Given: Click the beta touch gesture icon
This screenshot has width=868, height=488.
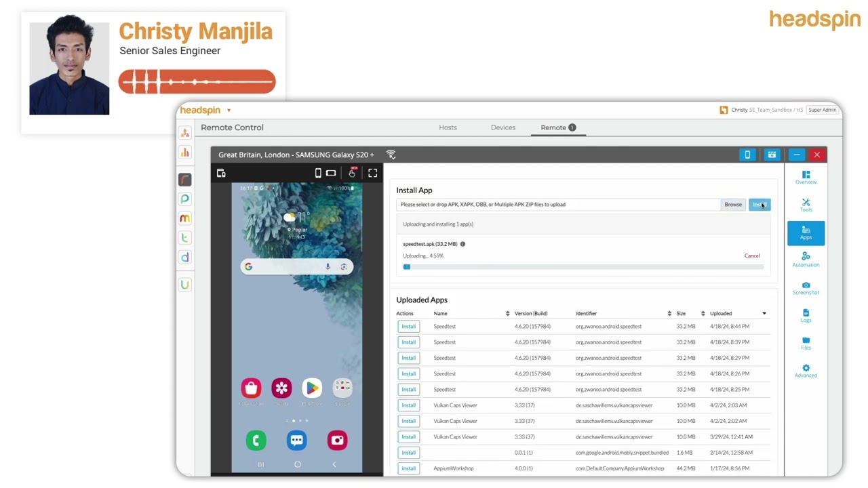Looking at the screenshot, I should pos(352,173).
